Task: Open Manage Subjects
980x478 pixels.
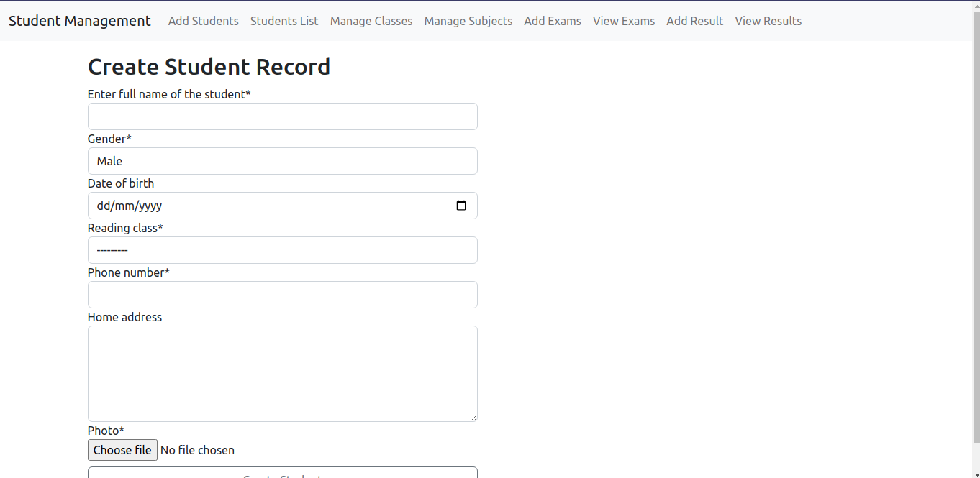Action: 468,21
